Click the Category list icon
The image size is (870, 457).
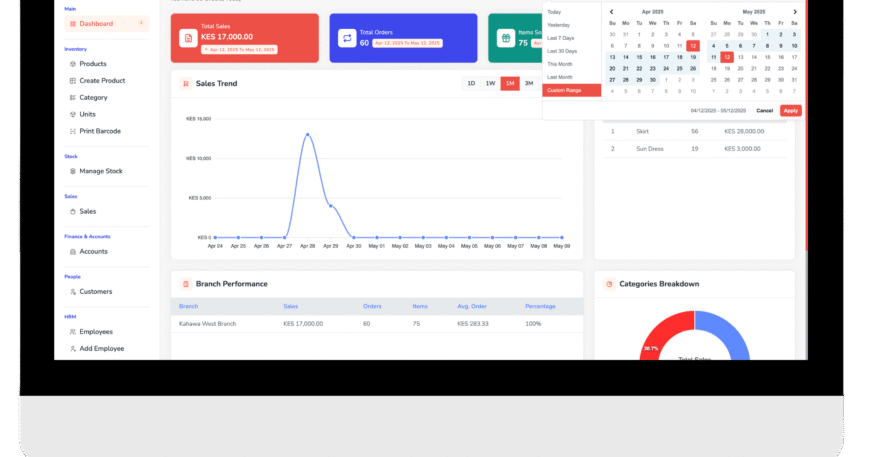(x=73, y=98)
